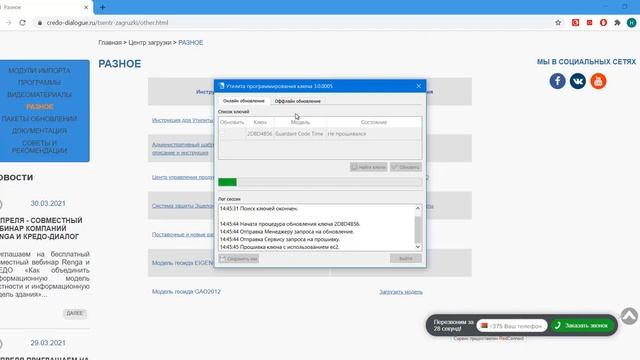This screenshot has height=360, width=640.
Task: Open the Chrome extensions puzzle icon
Action: [617, 22]
